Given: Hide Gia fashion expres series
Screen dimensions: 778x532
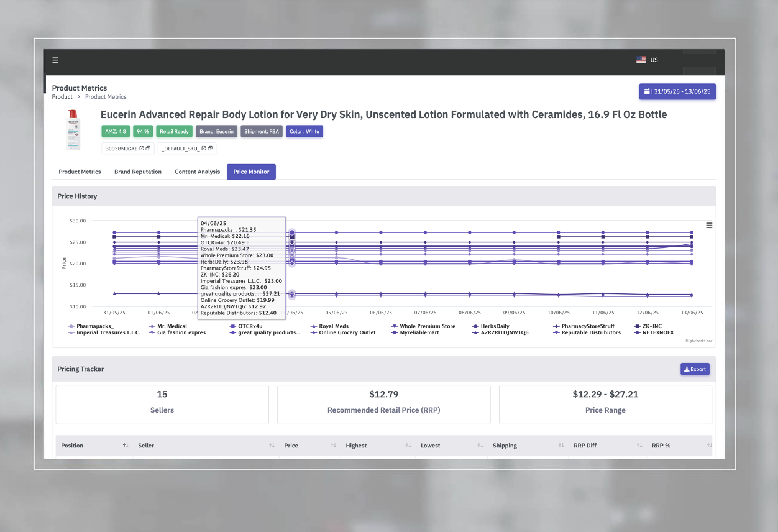Looking at the screenshot, I should (177, 332).
